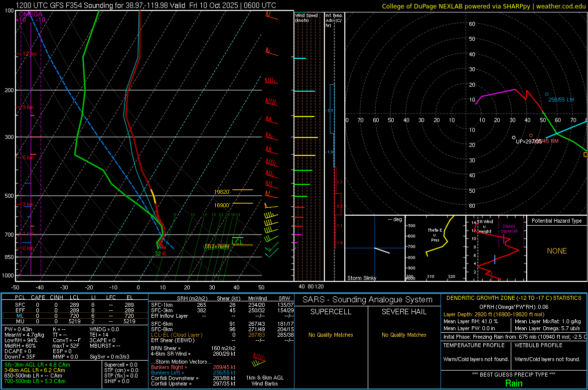Click the Best Guess Precip Type Rain
Viewport: 588px width, 390px height.
pyautogui.click(x=514, y=383)
